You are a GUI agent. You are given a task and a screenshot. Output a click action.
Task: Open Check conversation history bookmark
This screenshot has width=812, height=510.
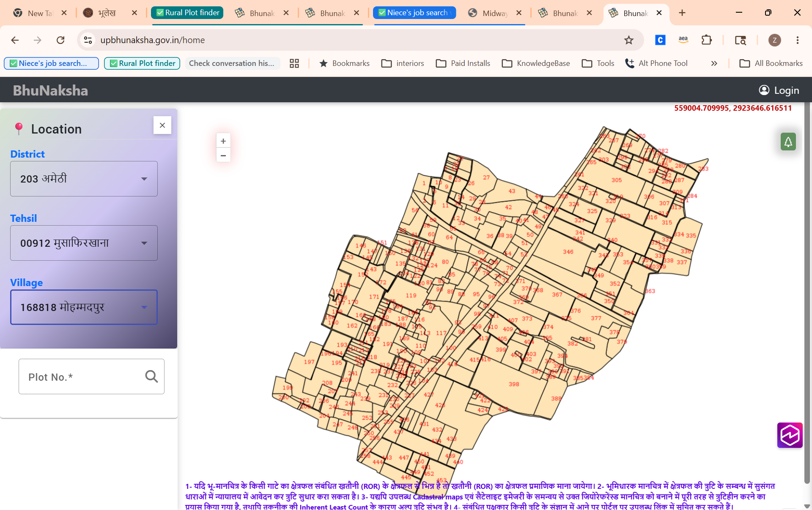pyautogui.click(x=232, y=63)
